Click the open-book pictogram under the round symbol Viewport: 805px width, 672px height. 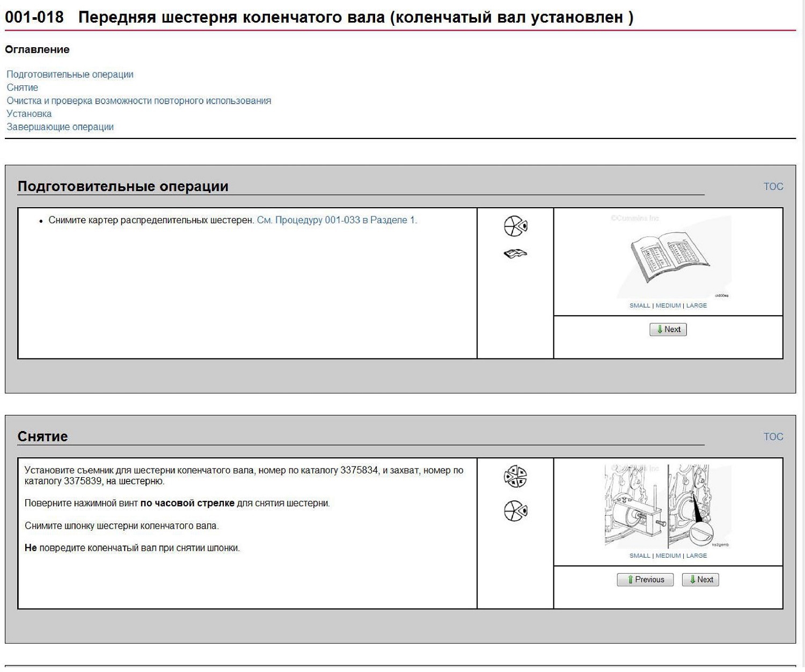(515, 253)
